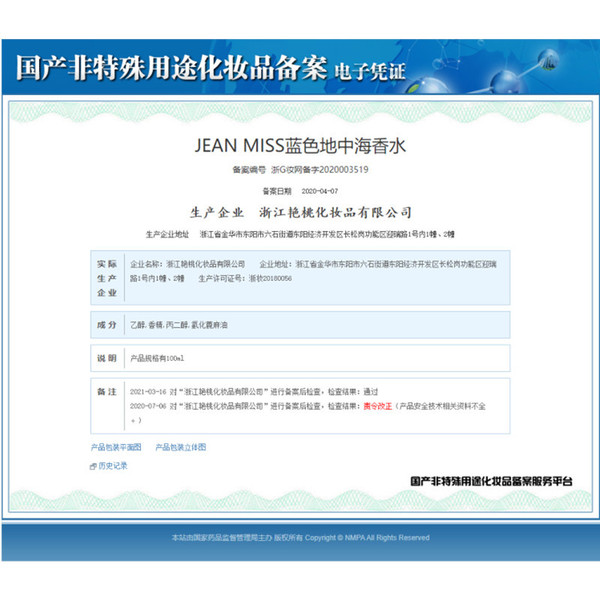
Task: Click the red 责令改正 result text
Action: pos(378,406)
